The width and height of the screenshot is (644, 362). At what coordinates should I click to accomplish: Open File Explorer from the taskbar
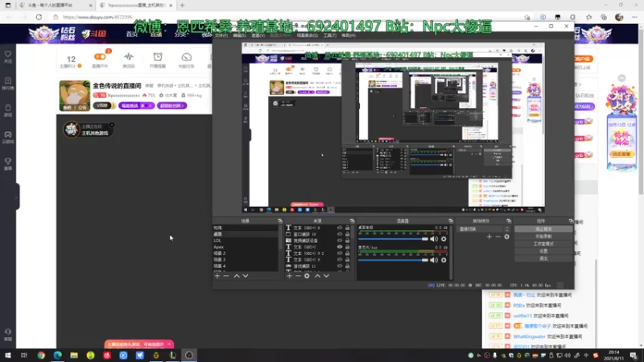pos(74,355)
